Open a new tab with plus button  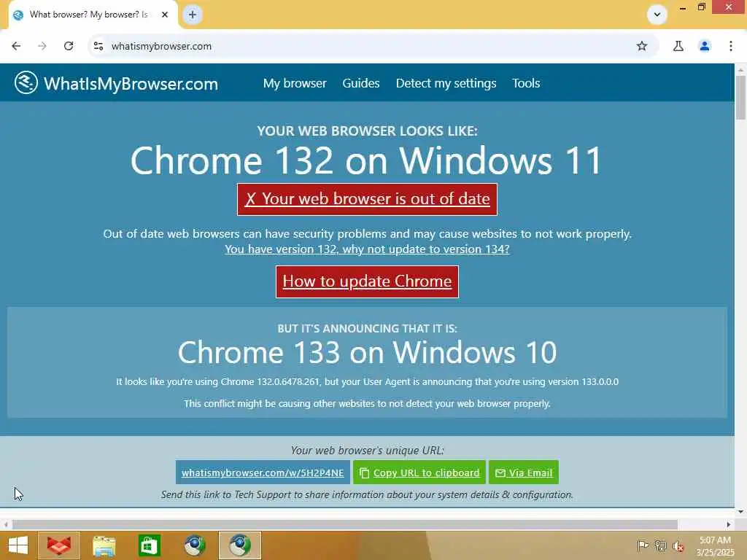click(193, 15)
